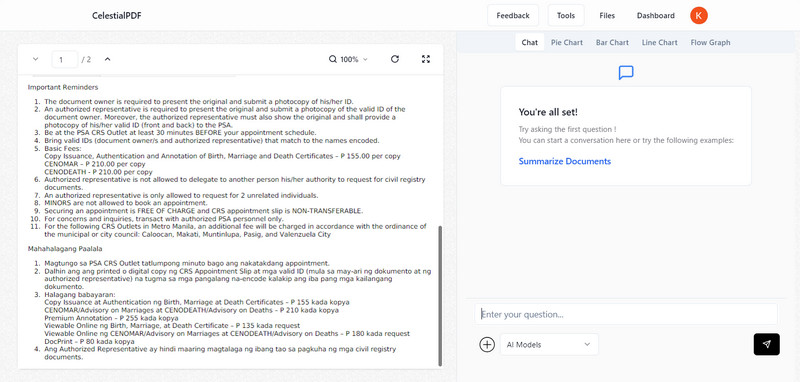Switch to the Chat tab
Viewport: 800px width, 382px height.
click(530, 42)
